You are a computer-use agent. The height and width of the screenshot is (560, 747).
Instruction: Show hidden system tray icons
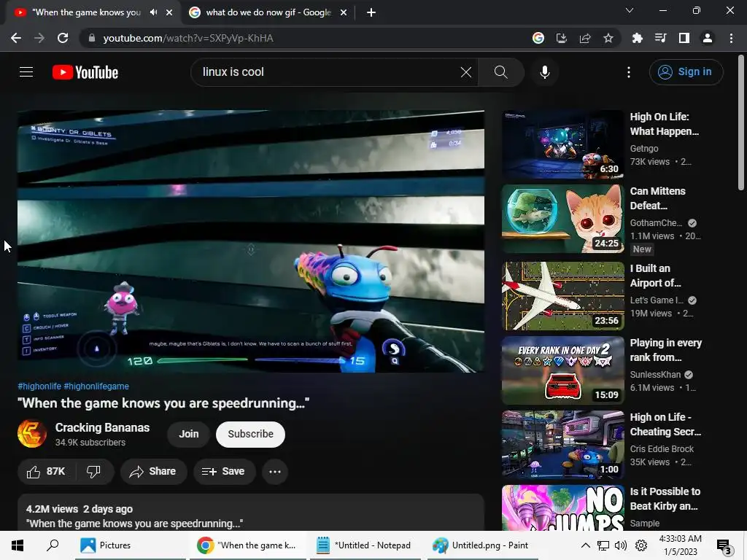pos(586,545)
